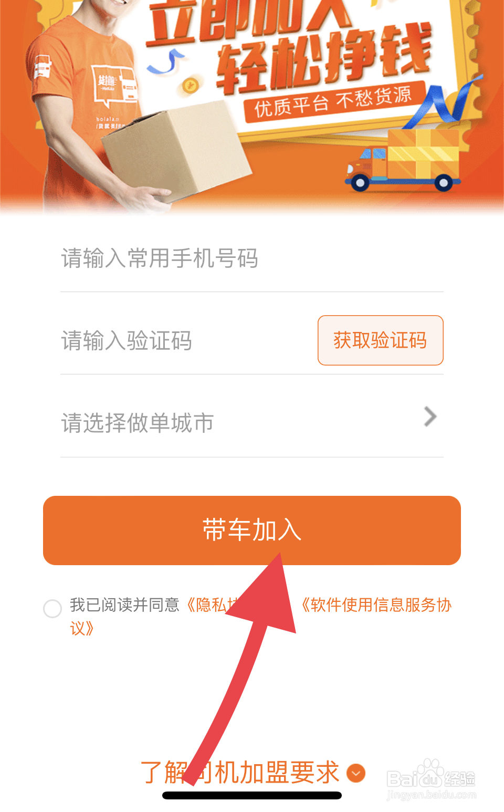
Task: Check the 我已阅读并同意 agreement radio button
Action: click(52, 609)
